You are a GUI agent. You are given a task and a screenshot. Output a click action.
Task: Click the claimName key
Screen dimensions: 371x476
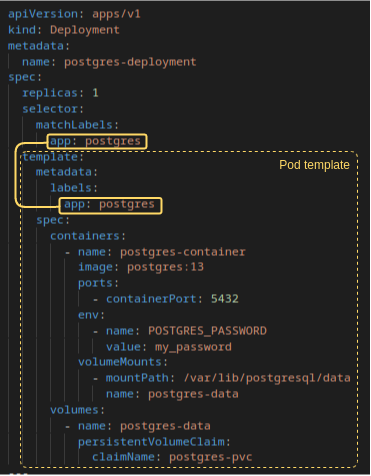point(123,457)
